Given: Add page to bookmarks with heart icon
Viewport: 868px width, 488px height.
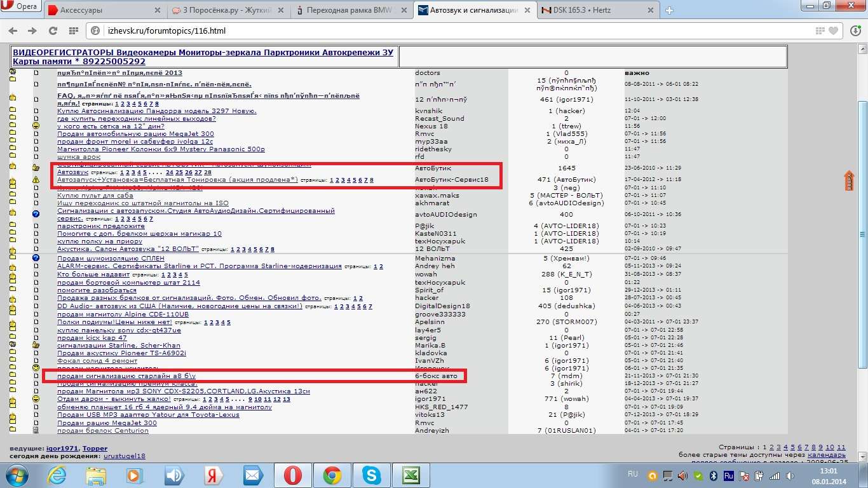Looking at the screenshot, I should pyautogui.click(x=834, y=30).
